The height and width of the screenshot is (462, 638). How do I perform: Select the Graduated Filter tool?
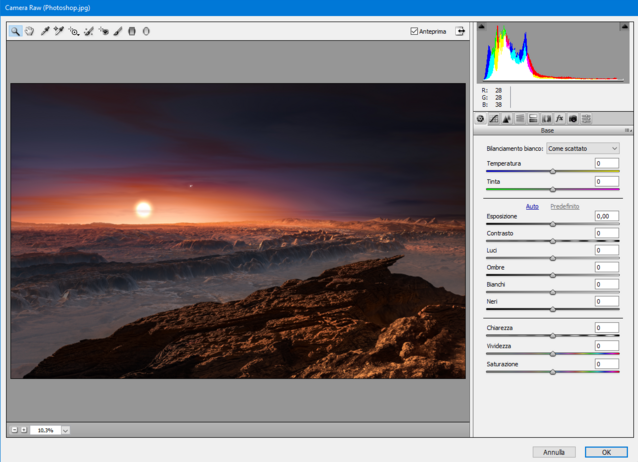pyautogui.click(x=132, y=31)
